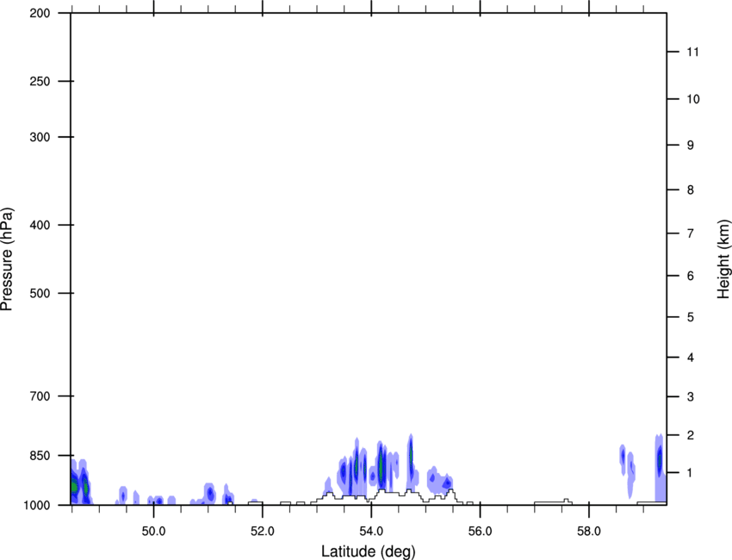732x560 pixels.
Task: Click the 56.0 latitude label
Action: (x=480, y=532)
